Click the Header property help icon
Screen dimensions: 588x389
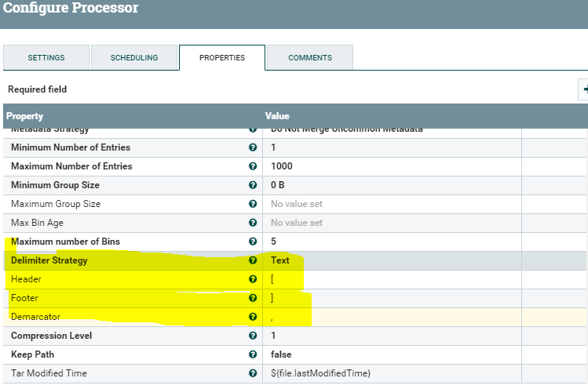click(253, 279)
